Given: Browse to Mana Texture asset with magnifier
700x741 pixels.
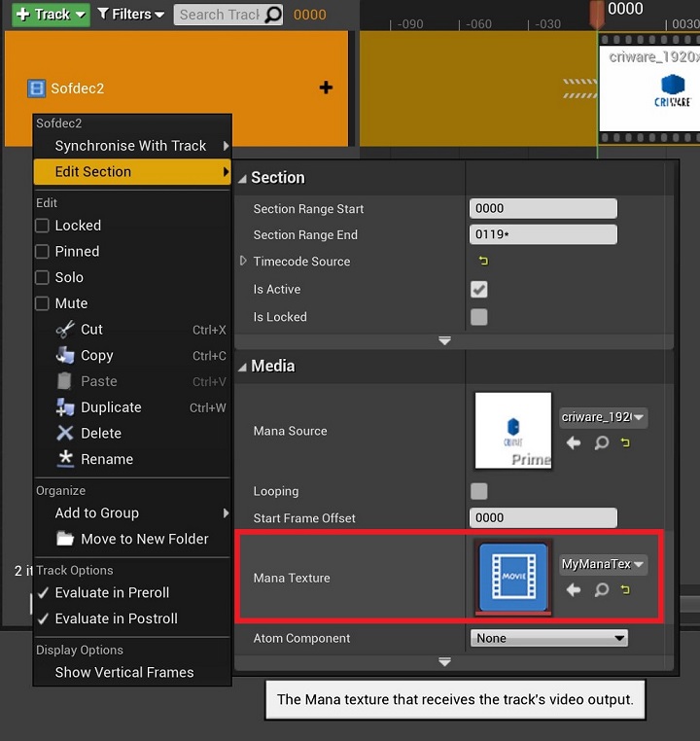Looking at the screenshot, I should coord(601,589).
